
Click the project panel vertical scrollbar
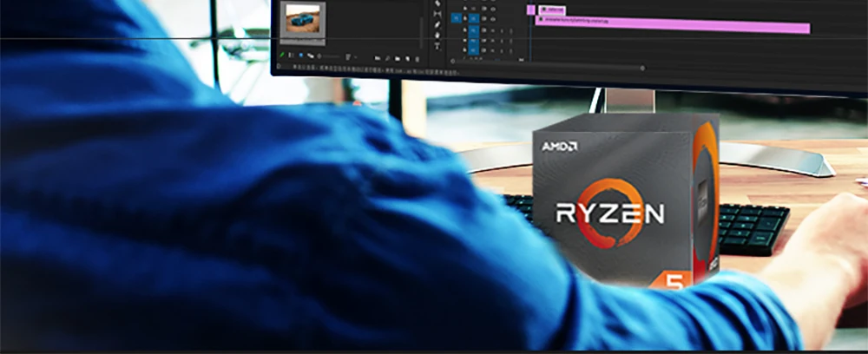click(x=421, y=33)
